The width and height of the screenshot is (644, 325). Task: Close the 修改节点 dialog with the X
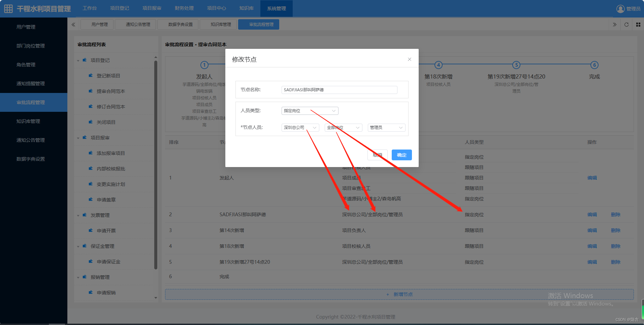point(410,59)
